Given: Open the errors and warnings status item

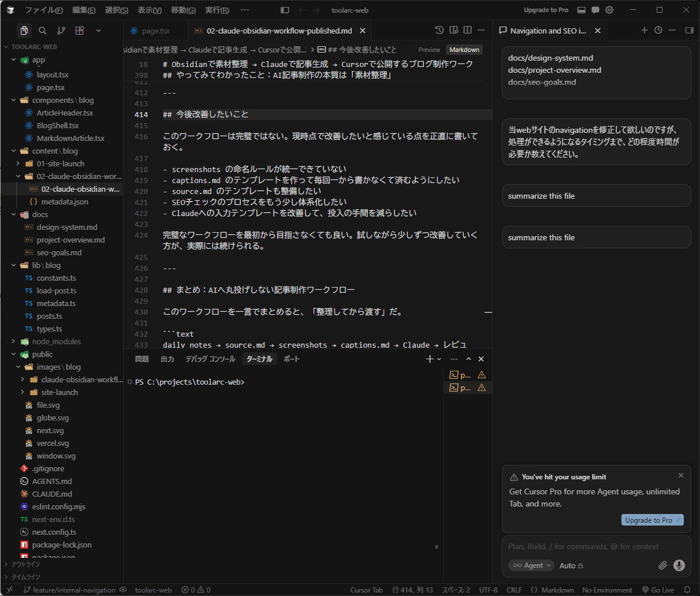Looking at the screenshot, I should click(x=196, y=590).
